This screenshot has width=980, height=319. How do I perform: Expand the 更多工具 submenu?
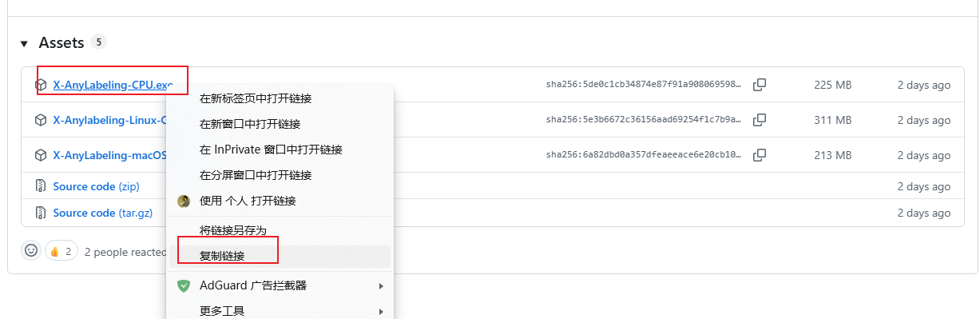pyautogui.click(x=279, y=311)
